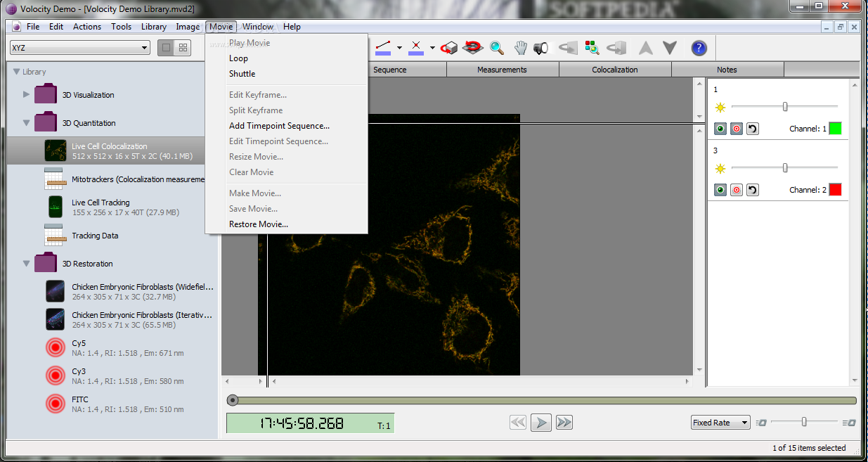Toggle channel 3 red target button
Screen dimensions: 868x462
click(736, 190)
